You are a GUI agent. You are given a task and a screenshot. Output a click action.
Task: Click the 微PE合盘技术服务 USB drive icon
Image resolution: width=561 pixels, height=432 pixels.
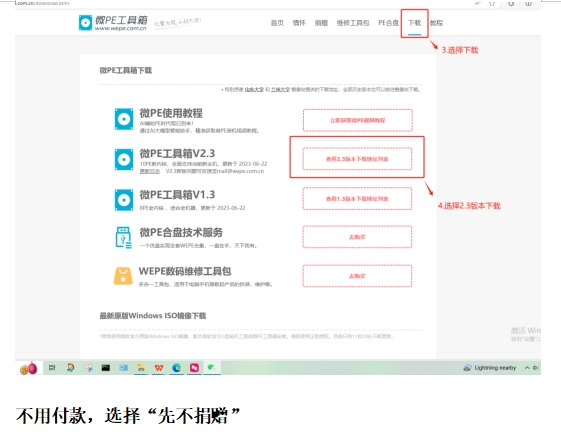coord(123,237)
